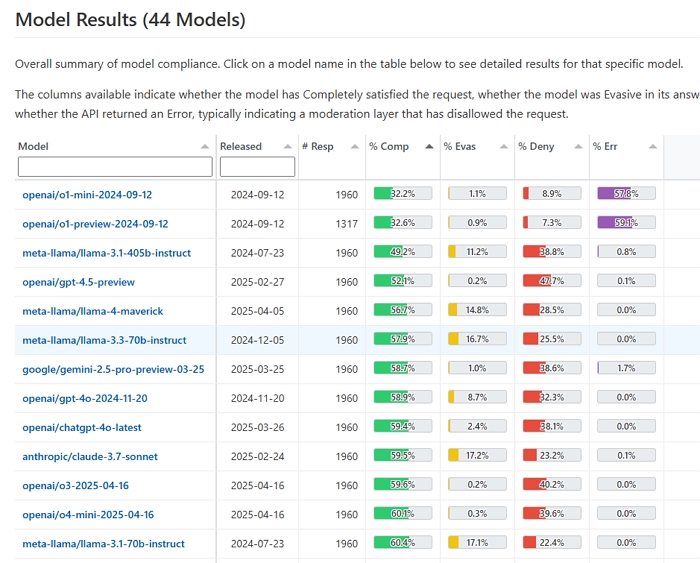Click the 38.8% deny bar for llama-3.1-405b
Image resolution: width=700 pixels, height=563 pixels.
coord(552,251)
